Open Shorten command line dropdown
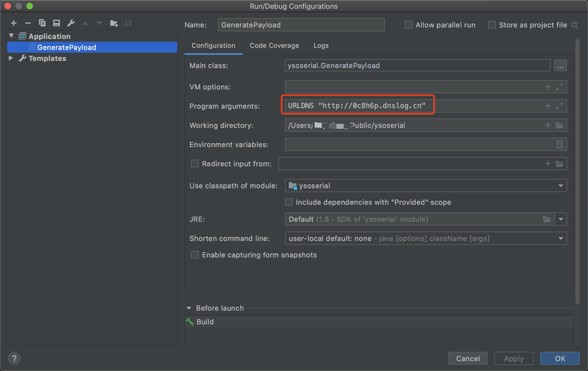Image resolution: width=588 pixels, height=371 pixels. tap(561, 238)
